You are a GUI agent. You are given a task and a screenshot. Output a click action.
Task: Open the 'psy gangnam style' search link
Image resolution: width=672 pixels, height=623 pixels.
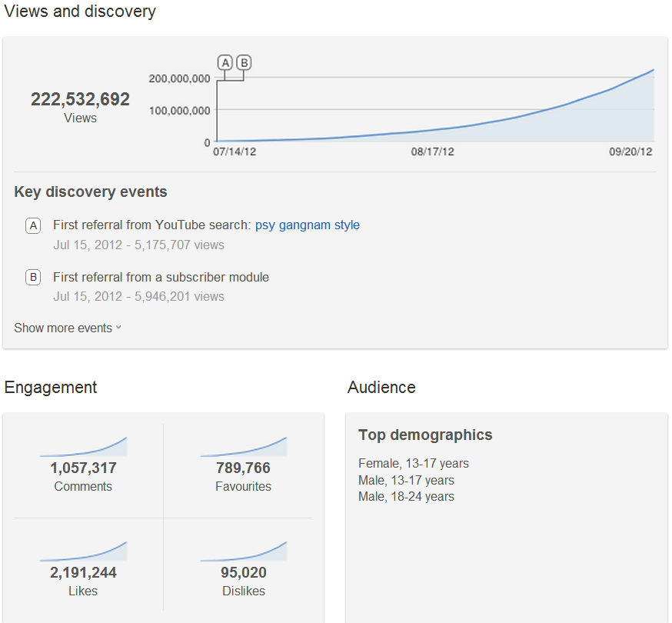tap(307, 225)
